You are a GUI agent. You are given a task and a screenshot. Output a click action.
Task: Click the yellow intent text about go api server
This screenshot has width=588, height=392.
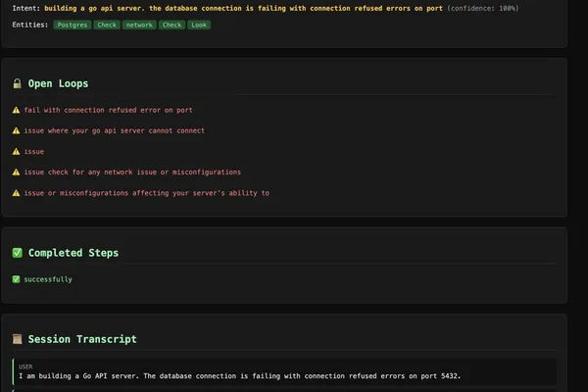click(243, 8)
